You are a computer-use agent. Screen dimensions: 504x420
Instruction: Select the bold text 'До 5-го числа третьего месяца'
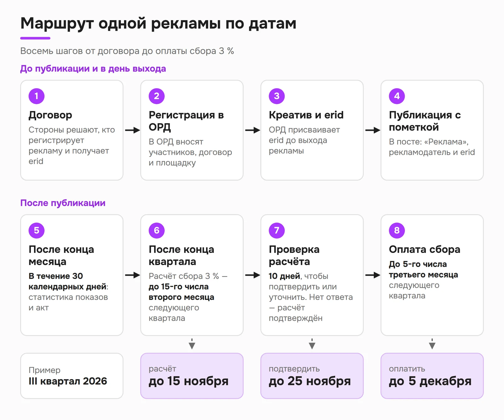point(423,269)
